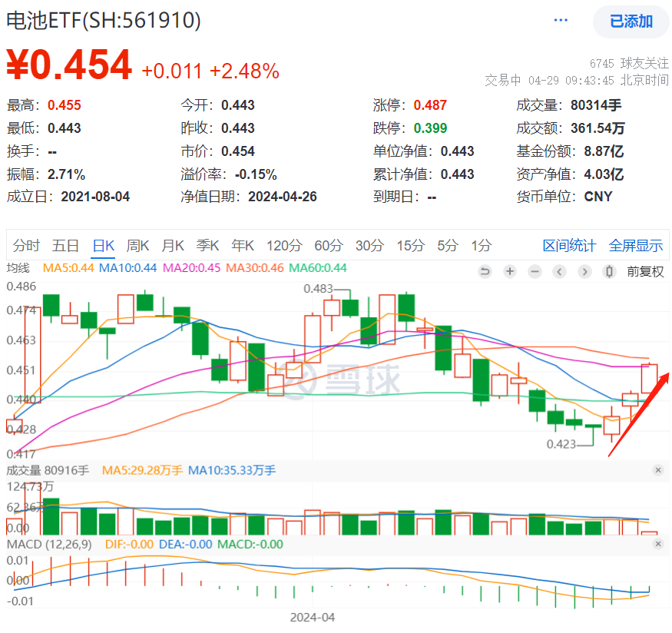Pan the chart left with the left chevron icon

pos(558,272)
